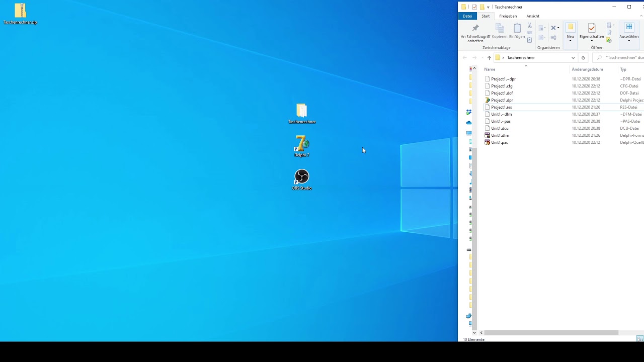Click the scissors Cut icon in ribbon
Image resolution: width=644 pixels, height=362 pixels.
529,25
